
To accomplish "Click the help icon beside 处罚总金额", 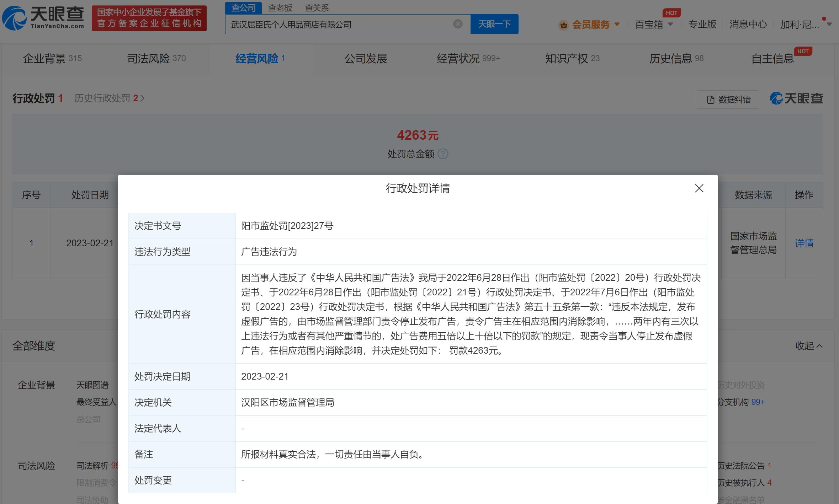I will pyautogui.click(x=443, y=154).
